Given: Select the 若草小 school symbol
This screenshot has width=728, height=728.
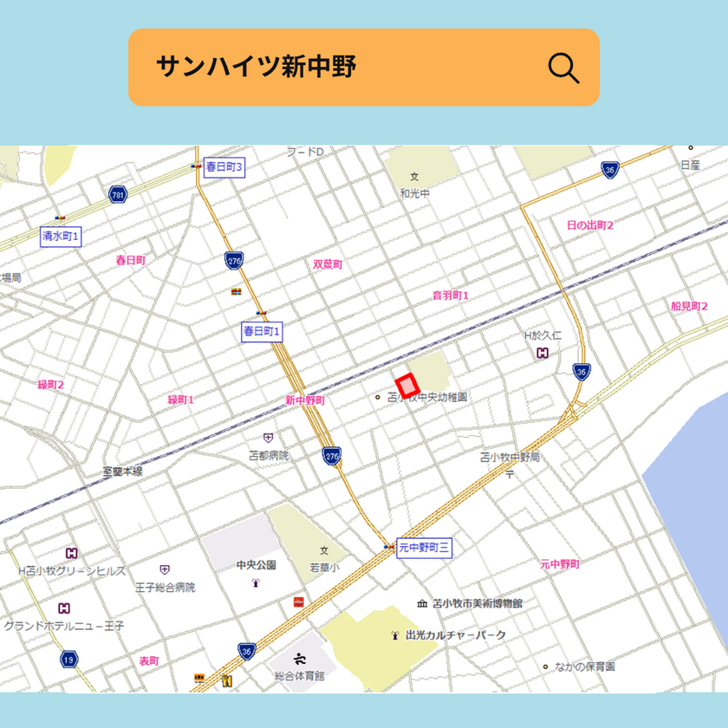Looking at the screenshot, I should [x=325, y=550].
